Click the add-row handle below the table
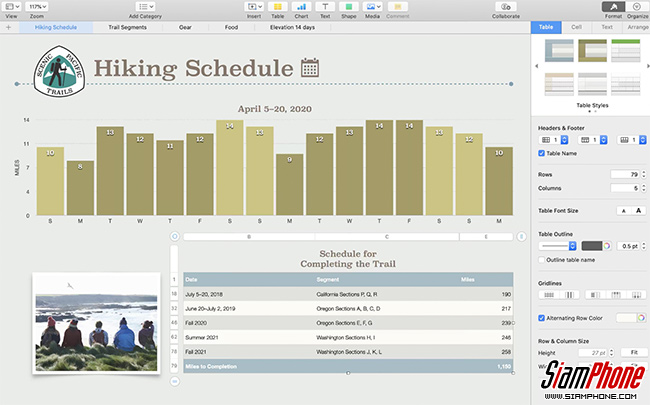Viewport: 650px width, 405px height. pyautogui.click(x=175, y=381)
